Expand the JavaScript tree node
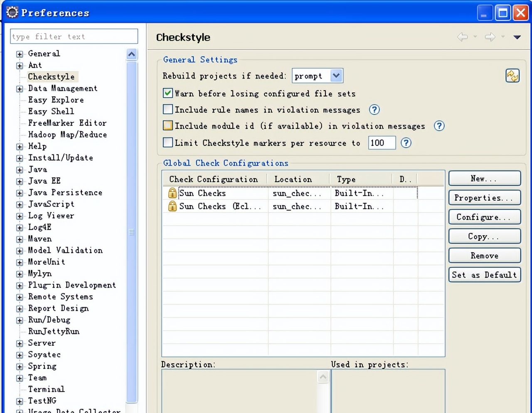532x413 pixels. click(x=20, y=204)
